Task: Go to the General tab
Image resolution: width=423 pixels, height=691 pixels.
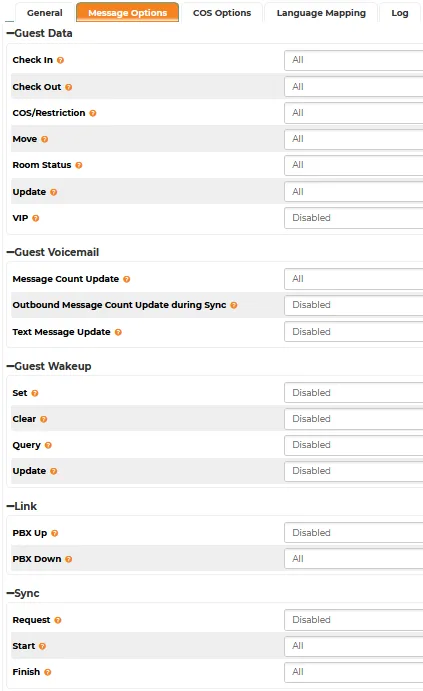Action: (45, 13)
